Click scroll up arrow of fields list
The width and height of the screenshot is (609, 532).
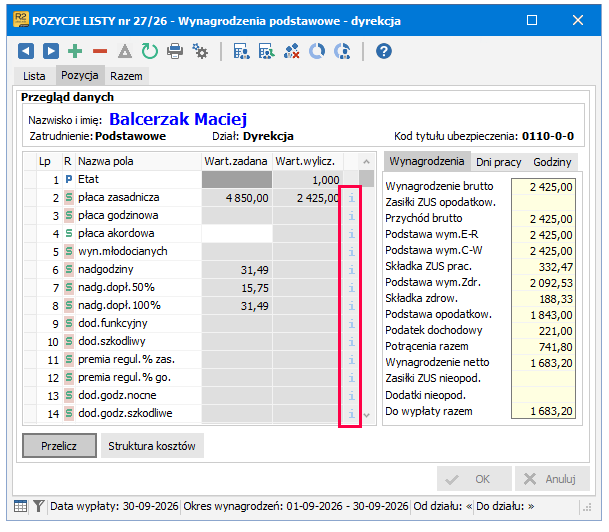coord(366,162)
